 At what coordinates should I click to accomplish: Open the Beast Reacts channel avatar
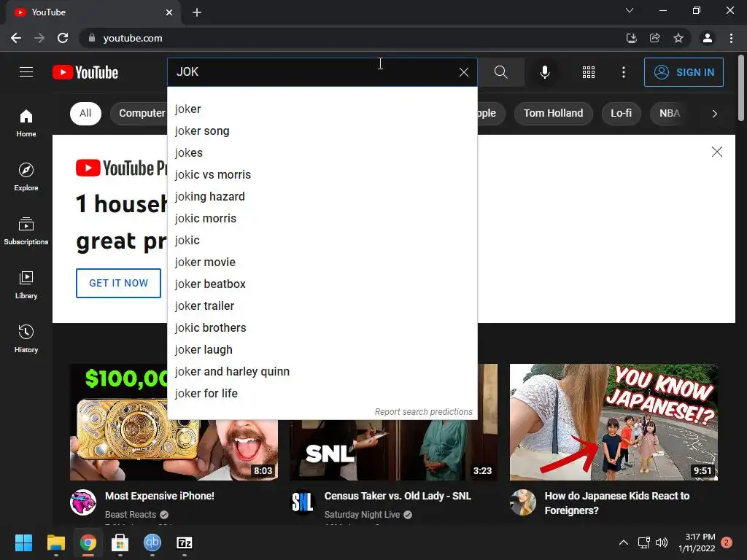83,502
